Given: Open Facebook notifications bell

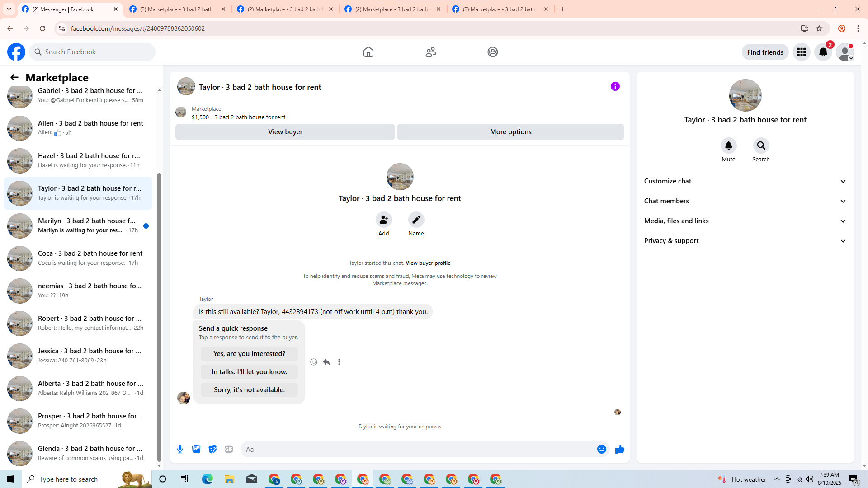Looking at the screenshot, I should [823, 52].
